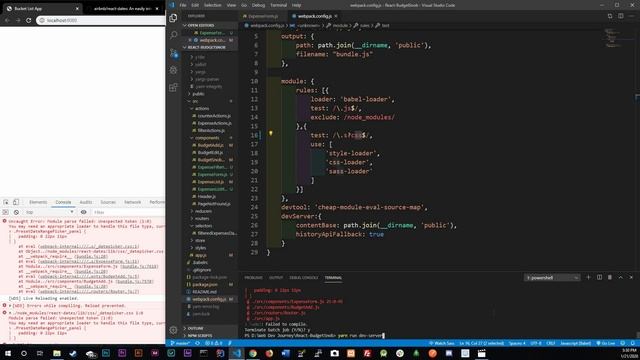This screenshot has width=640, height=360.
Task: Change encoding via UTF-8 in status bar
Action: (536, 343)
